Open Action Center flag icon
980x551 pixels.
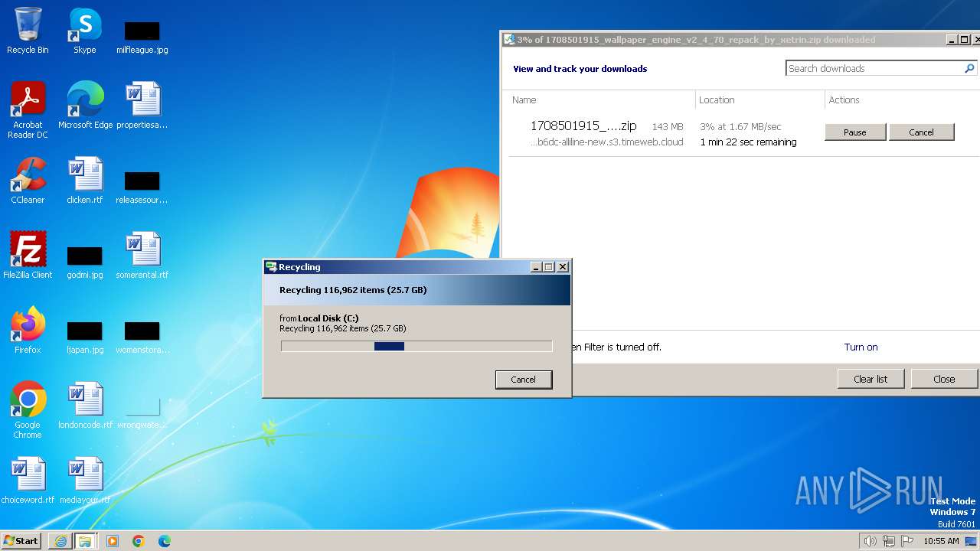coord(907,541)
